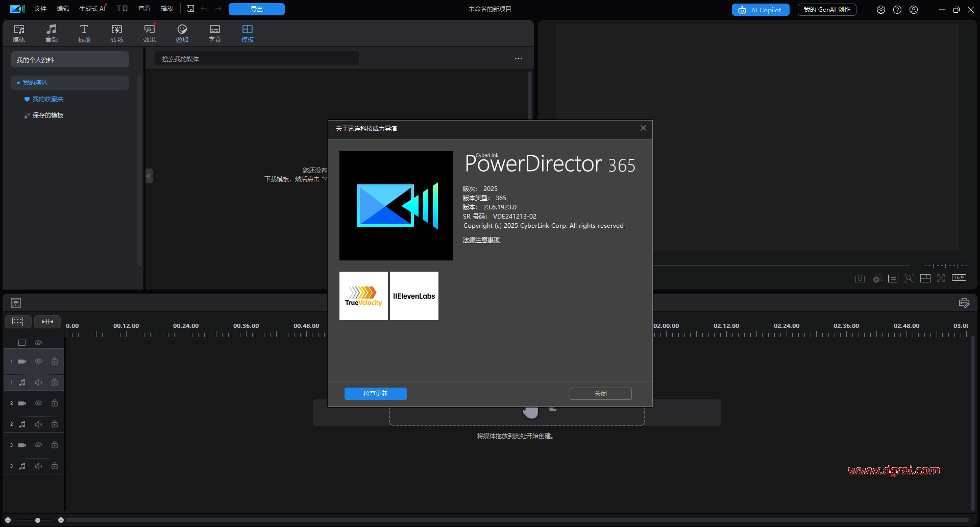Redo the last action
The image size is (980, 527).
(x=218, y=9)
